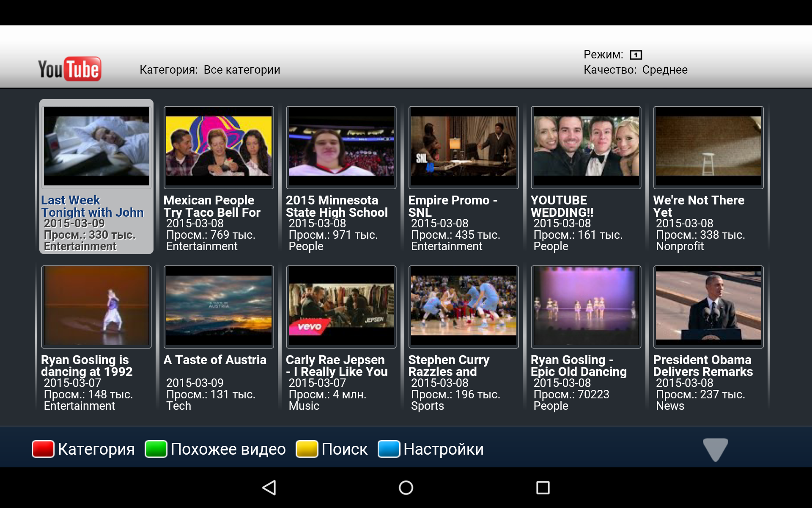Image resolution: width=812 pixels, height=508 pixels.
Task: Tap the Android recent apps button
Action: coord(543,488)
